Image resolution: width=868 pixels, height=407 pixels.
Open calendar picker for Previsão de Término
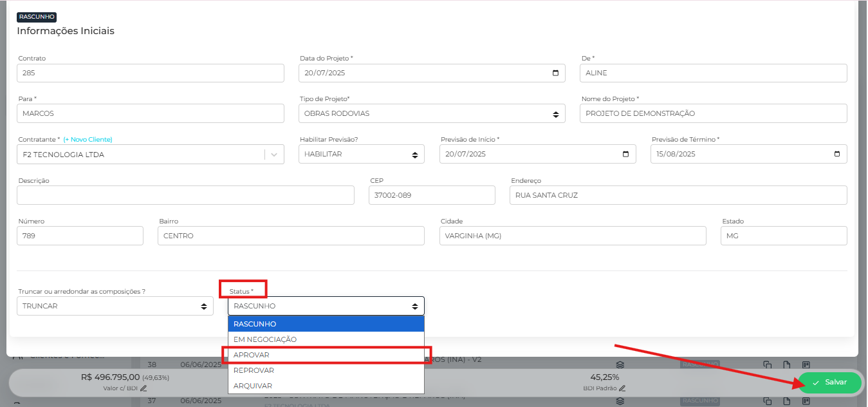(x=837, y=154)
